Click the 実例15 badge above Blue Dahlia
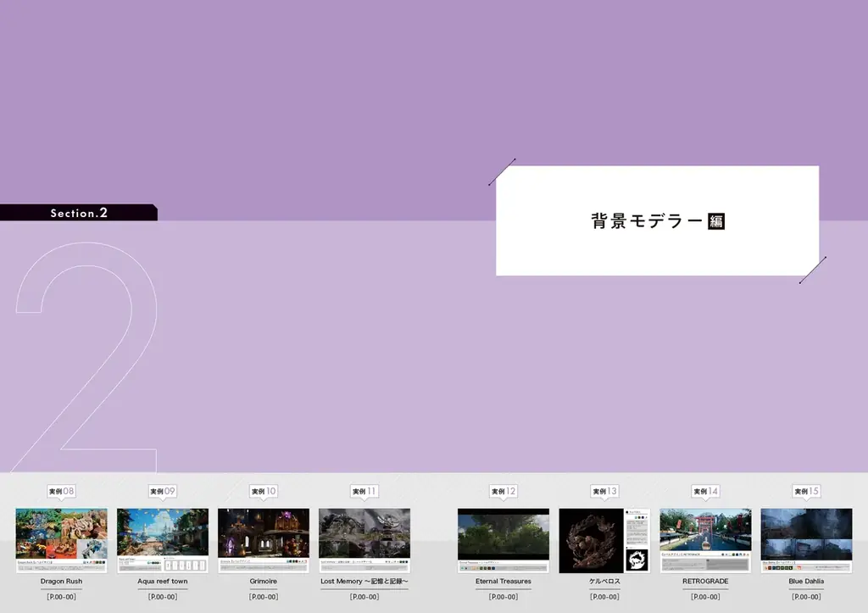 [x=806, y=490]
